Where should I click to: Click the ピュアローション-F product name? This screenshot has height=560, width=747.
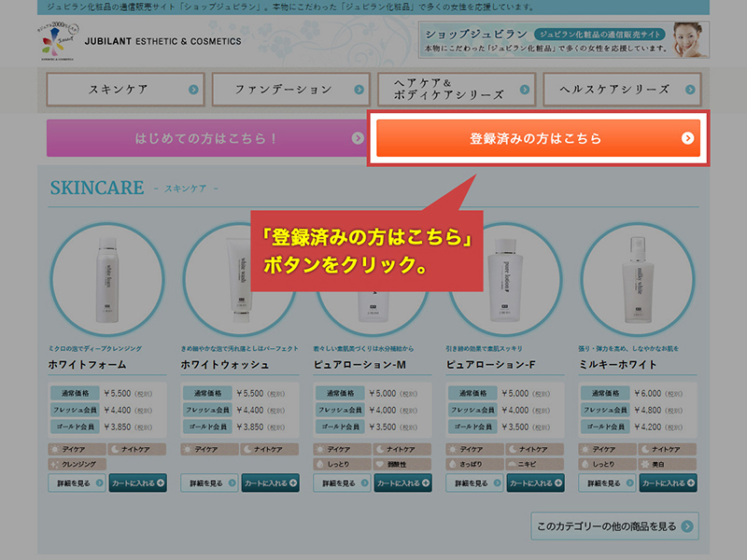491,365
